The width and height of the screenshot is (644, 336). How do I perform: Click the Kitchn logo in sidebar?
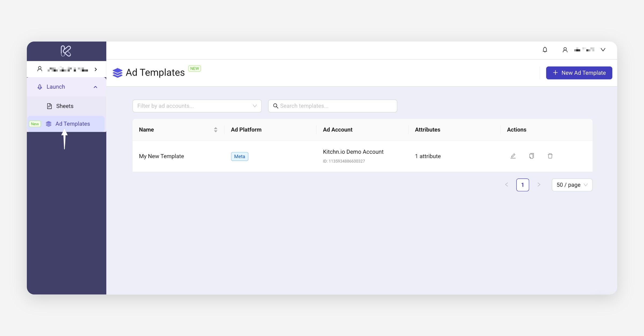click(66, 51)
